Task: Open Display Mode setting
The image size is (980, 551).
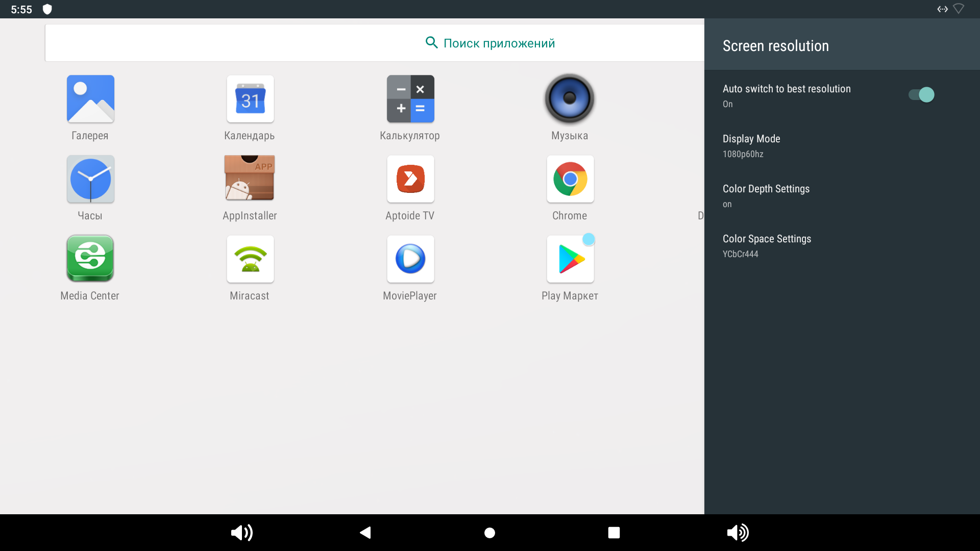Action: point(842,146)
